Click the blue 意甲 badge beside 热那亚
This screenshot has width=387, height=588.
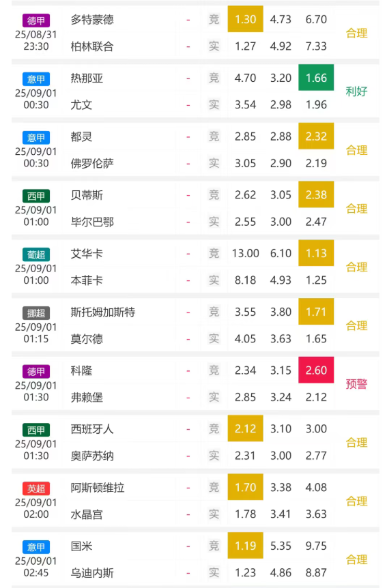[x=36, y=78]
